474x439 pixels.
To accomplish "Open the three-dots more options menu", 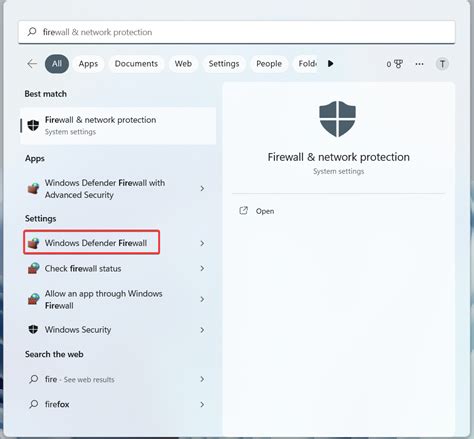I will (x=420, y=64).
